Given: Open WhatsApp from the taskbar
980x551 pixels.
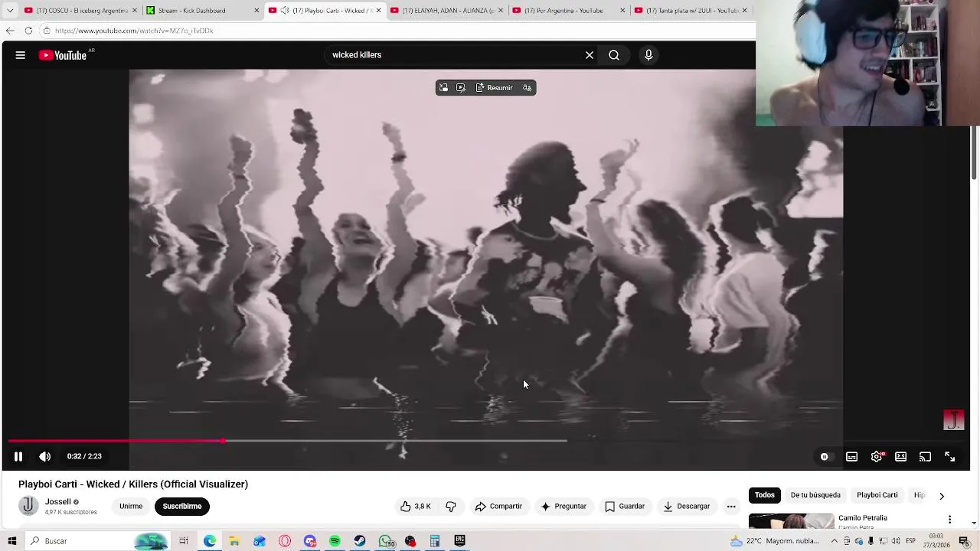Looking at the screenshot, I should (x=386, y=541).
